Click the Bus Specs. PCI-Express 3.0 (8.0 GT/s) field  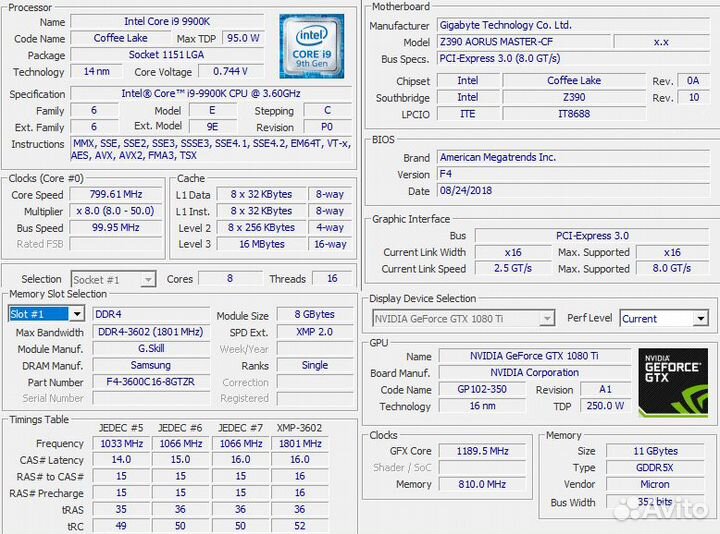click(573, 58)
